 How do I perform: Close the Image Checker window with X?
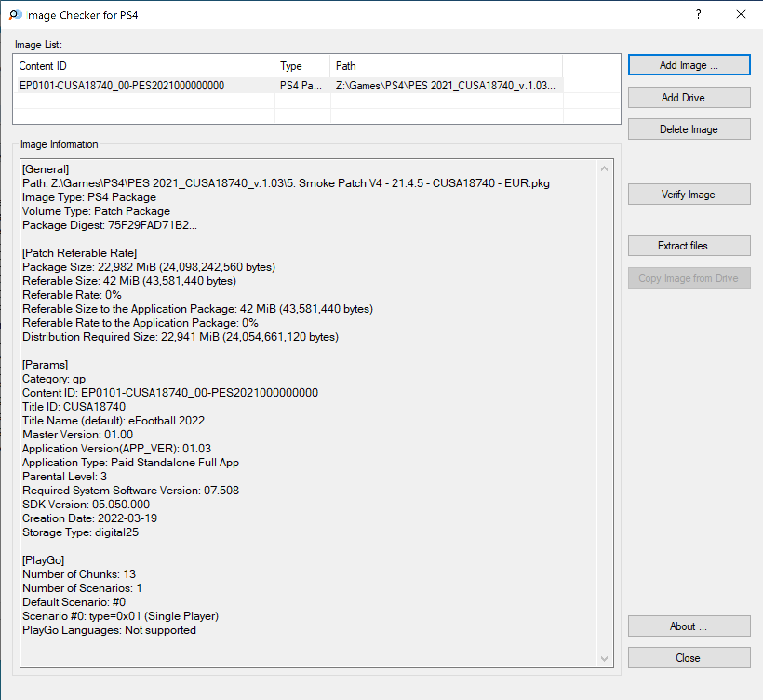pyautogui.click(x=741, y=14)
